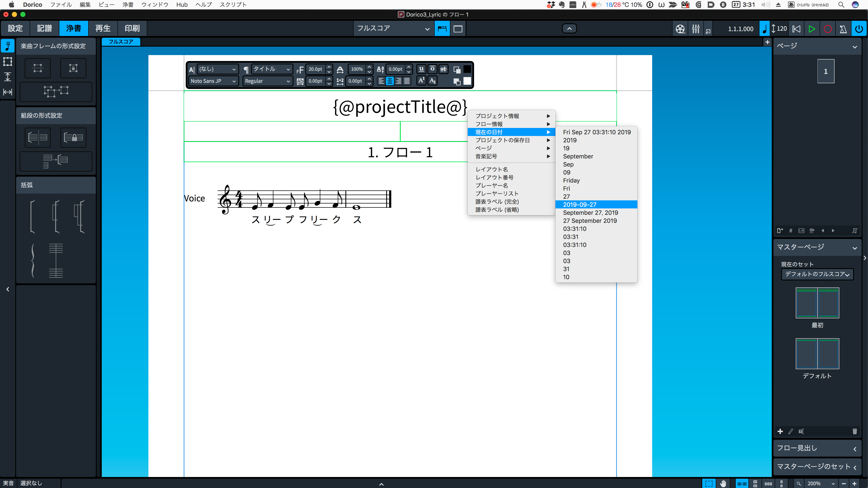Screen dimensions: 868x488
Task: Align text left
Action: pos(381,81)
